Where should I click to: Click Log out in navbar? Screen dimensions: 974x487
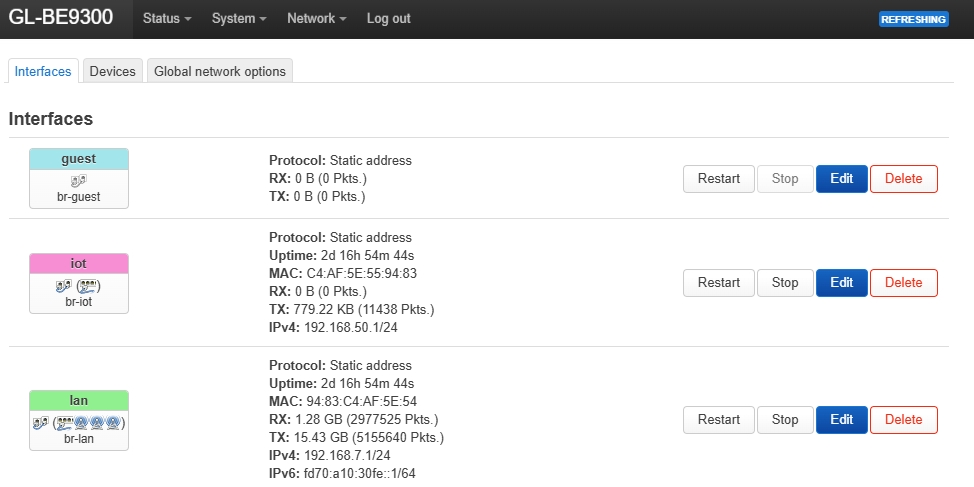(388, 19)
